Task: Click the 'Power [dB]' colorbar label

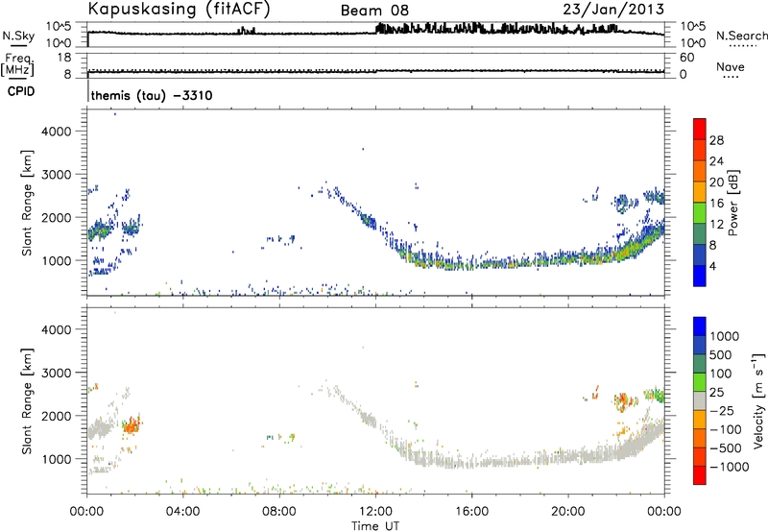Action: pyautogui.click(x=732, y=203)
